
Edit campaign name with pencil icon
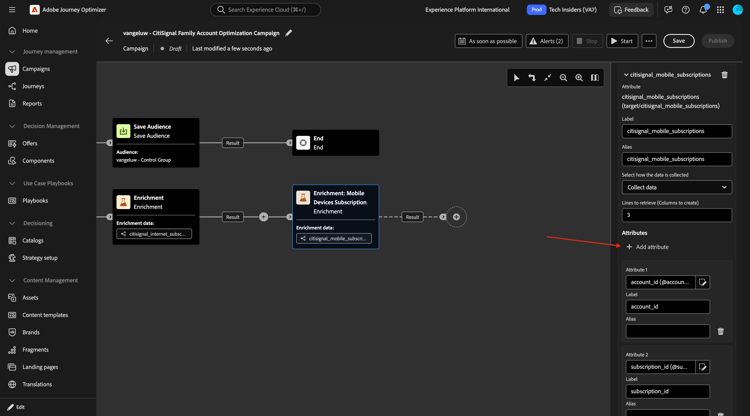point(288,33)
